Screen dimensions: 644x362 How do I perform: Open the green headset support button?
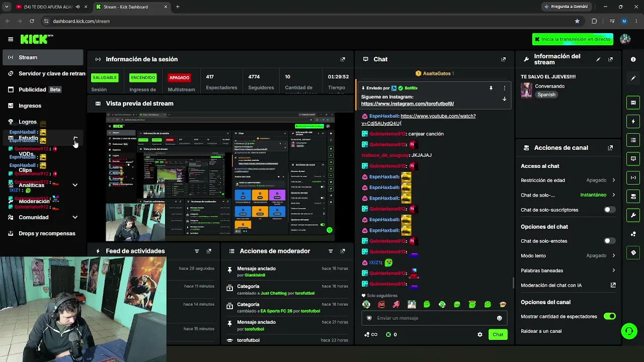tap(629, 331)
